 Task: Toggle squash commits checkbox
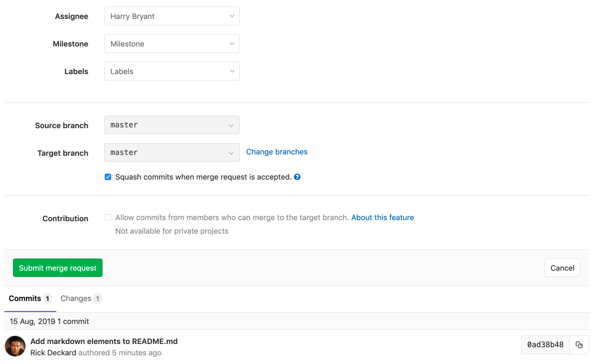tap(108, 177)
